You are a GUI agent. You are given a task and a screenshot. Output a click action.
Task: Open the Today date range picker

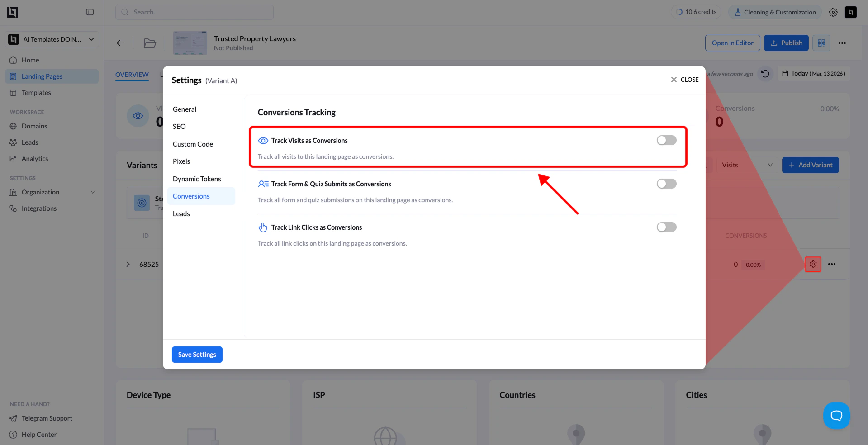(814, 73)
